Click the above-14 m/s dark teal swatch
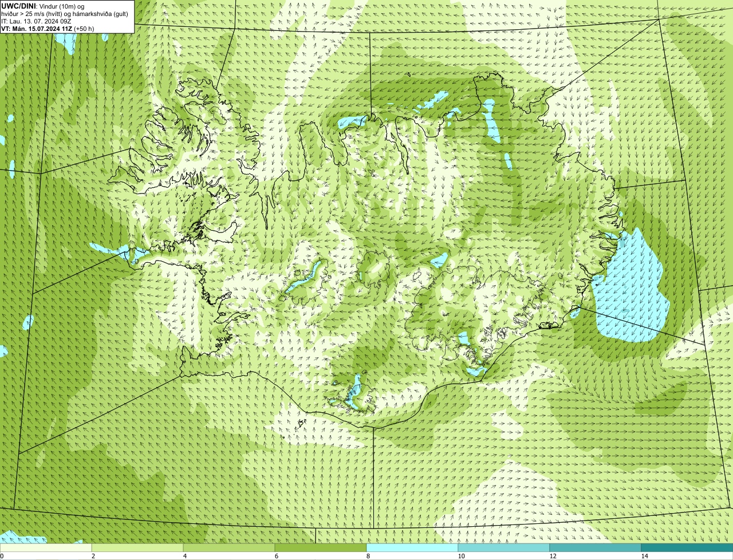The width and height of the screenshot is (733, 560). coord(687,547)
